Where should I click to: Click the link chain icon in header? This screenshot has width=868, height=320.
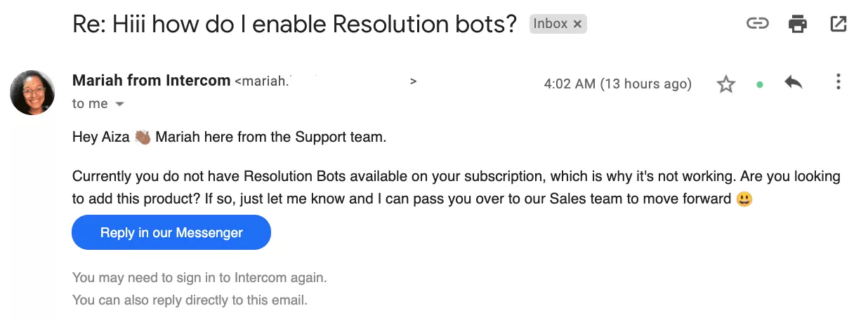756,25
